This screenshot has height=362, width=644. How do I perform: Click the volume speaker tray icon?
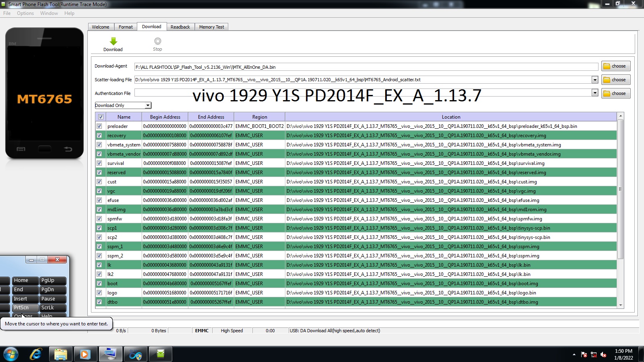click(603, 354)
